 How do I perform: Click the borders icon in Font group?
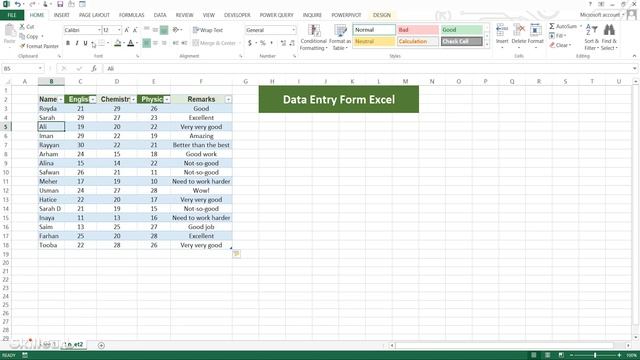point(102,43)
